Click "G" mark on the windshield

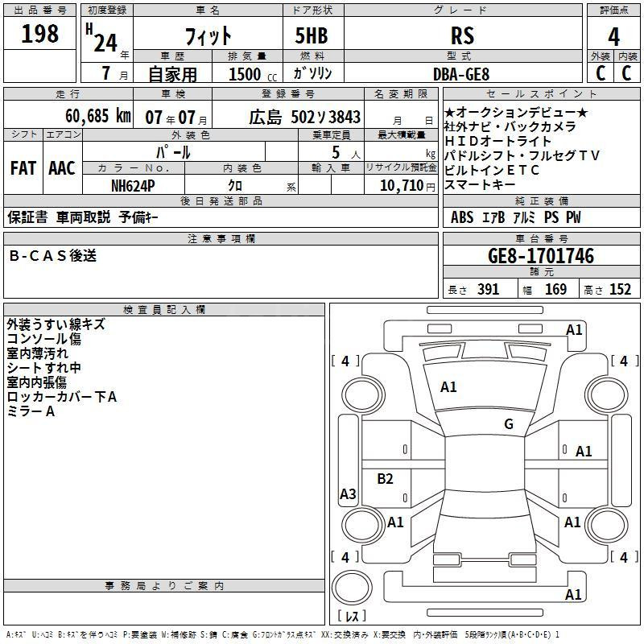(509, 423)
